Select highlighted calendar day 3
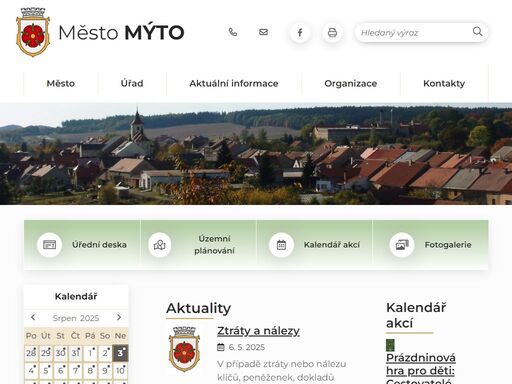The image size is (512, 384). (x=120, y=353)
